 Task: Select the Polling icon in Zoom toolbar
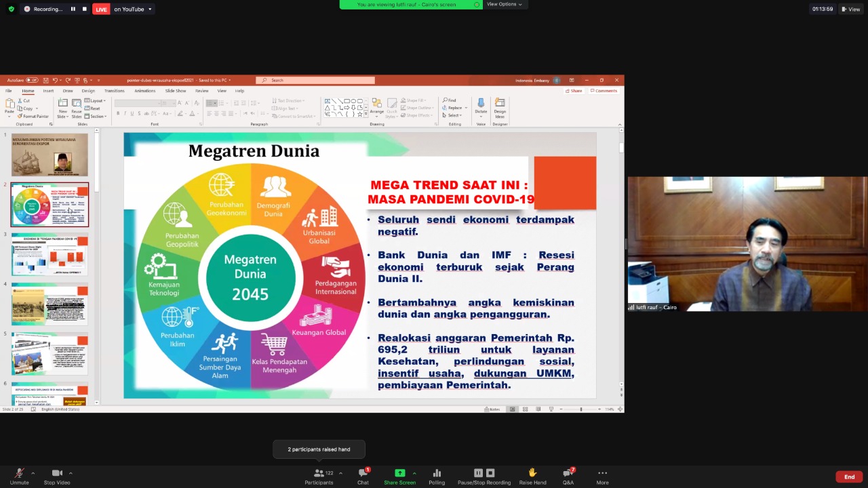[x=437, y=476]
